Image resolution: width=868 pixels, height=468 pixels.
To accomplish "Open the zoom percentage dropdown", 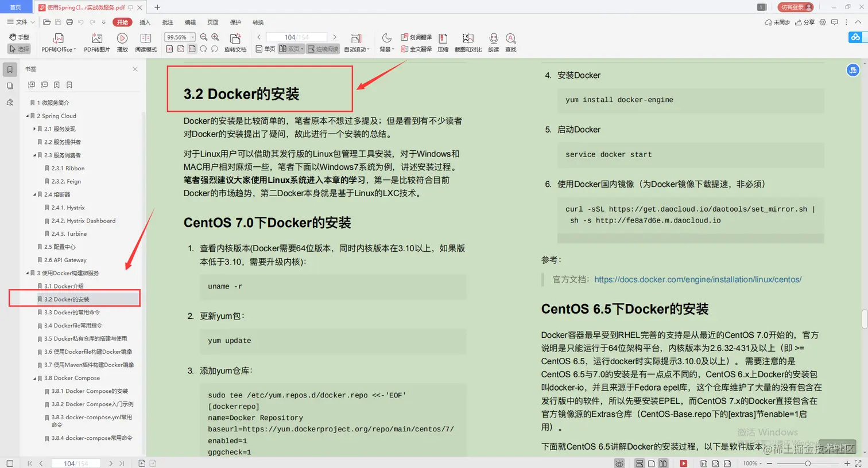I will (191, 36).
